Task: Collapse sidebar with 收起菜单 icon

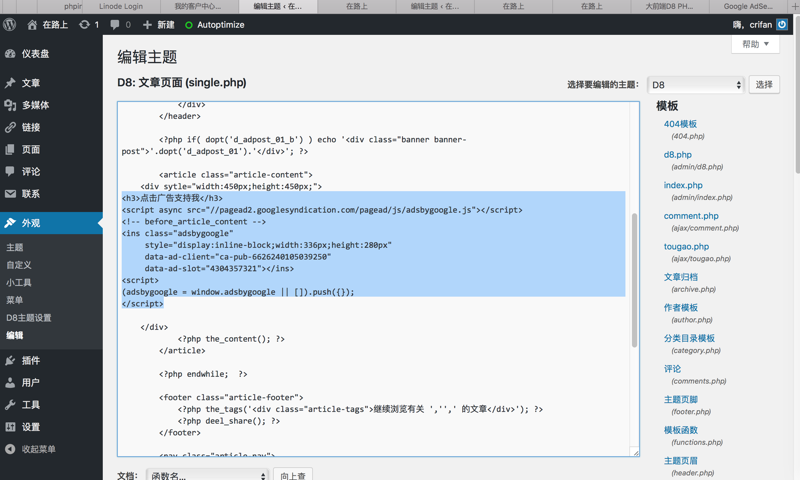Action: pos(10,449)
